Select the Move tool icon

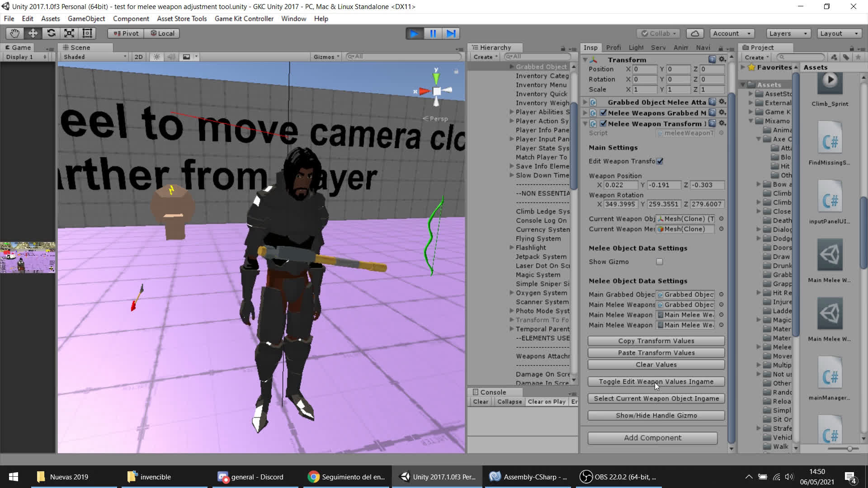click(x=33, y=33)
